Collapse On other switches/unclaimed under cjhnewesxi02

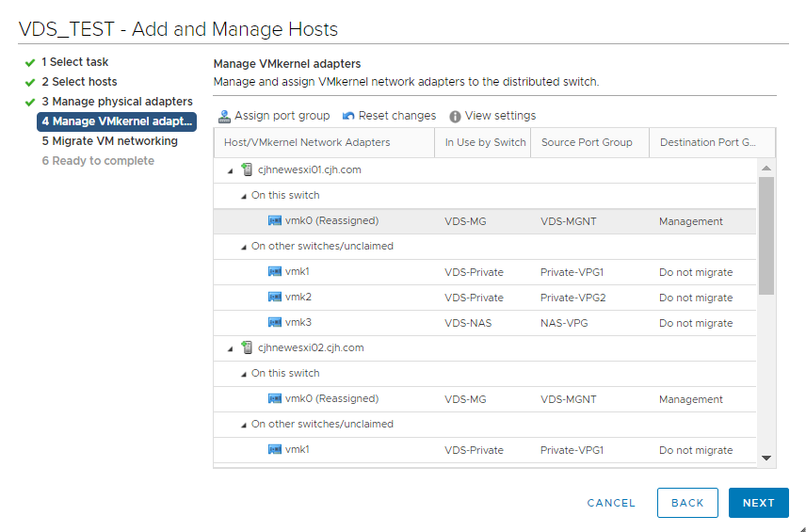pyautogui.click(x=244, y=425)
